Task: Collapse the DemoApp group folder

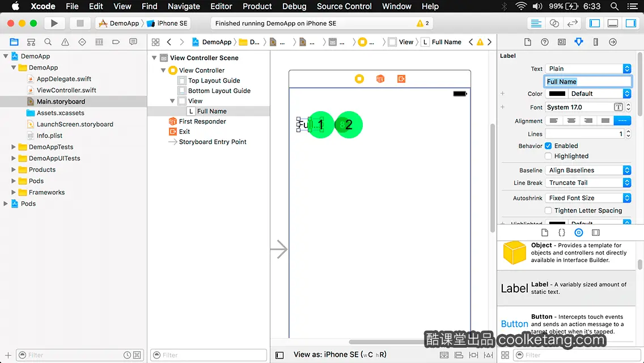Action: pyautogui.click(x=14, y=67)
